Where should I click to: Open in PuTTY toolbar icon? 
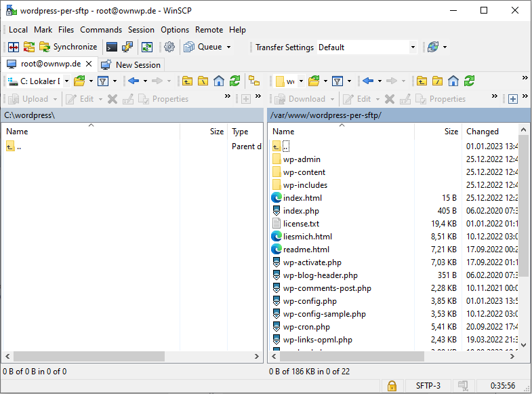click(127, 47)
